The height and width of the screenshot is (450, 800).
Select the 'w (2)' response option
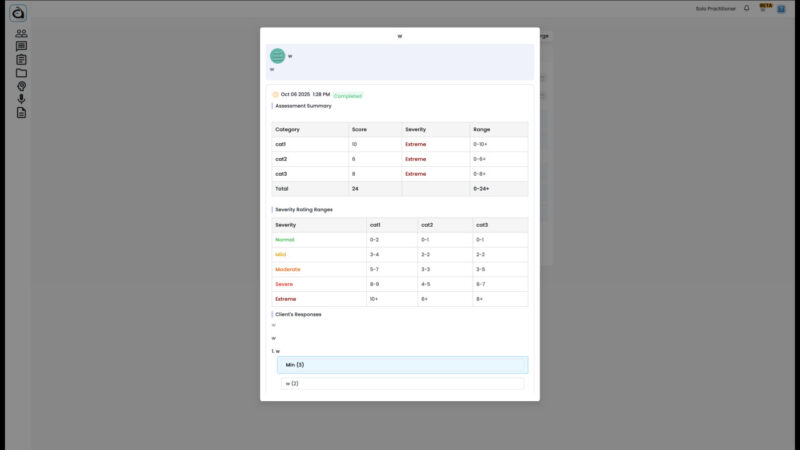coord(403,383)
